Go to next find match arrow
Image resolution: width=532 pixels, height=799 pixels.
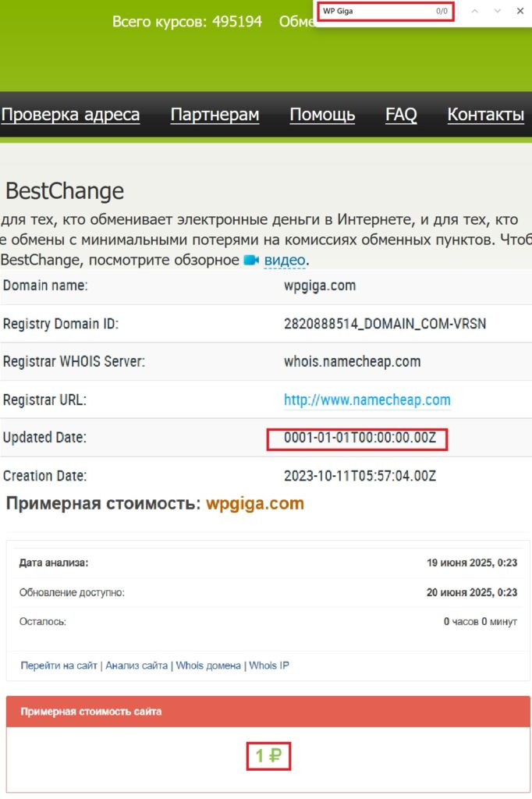[498, 12]
